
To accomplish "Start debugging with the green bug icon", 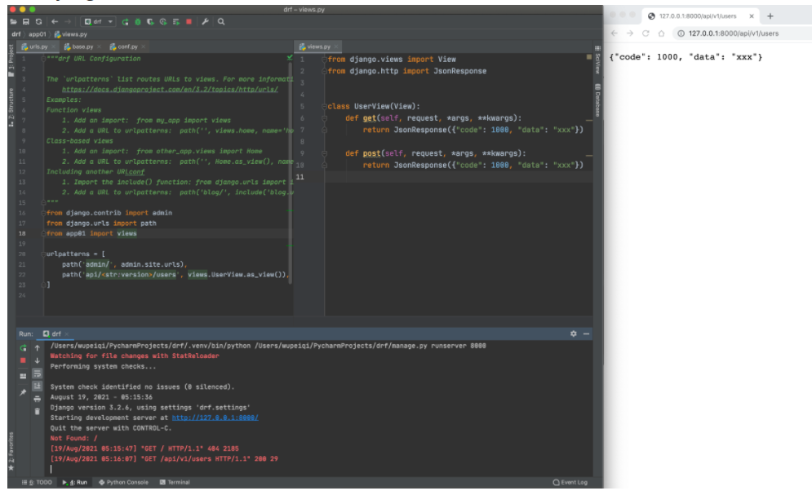I will (x=138, y=22).
